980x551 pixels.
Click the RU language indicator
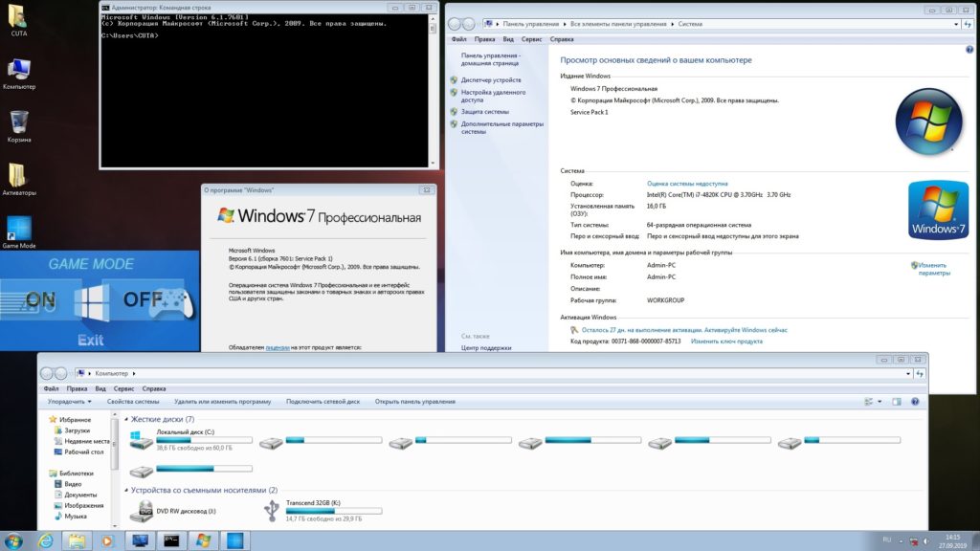coord(887,540)
